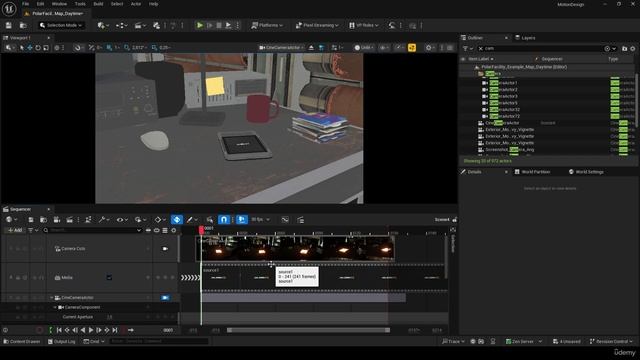Image resolution: width=640 pixels, height=360 pixels.
Task: Click the Outliner create folder icon
Action: point(624,49)
